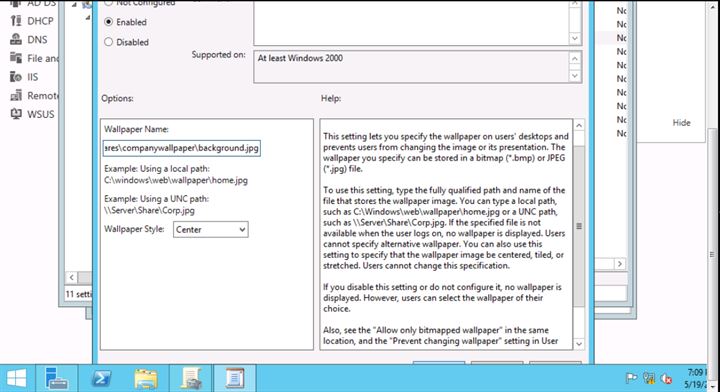
Task: Select the Disabled radio button
Action: click(x=109, y=42)
